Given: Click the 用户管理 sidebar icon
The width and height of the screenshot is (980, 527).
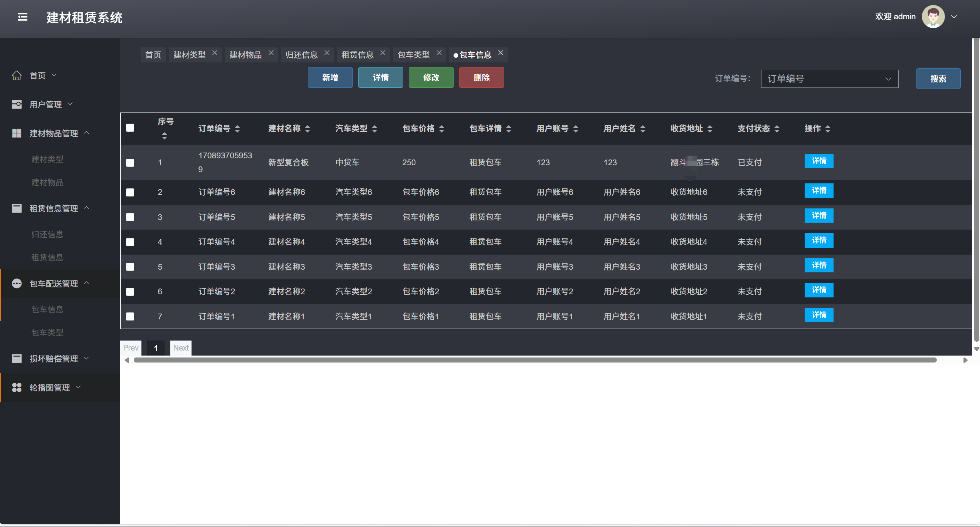Looking at the screenshot, I should 17,104.
